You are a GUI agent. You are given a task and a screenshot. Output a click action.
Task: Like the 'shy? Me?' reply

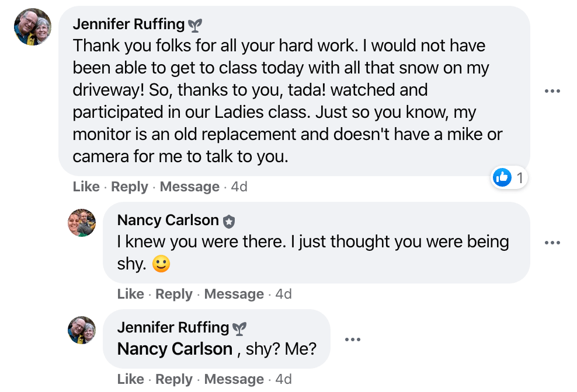click(x=130, y=379)
